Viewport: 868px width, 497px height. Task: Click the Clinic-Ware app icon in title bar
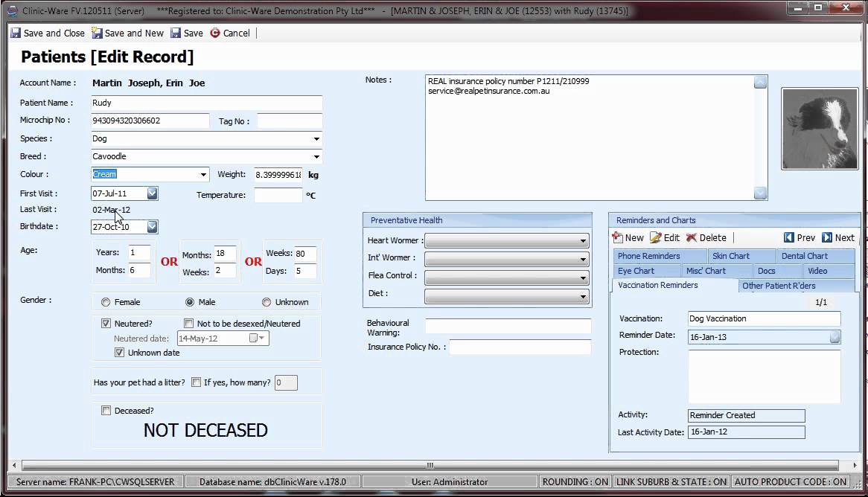pyautogui.click(x=12, y=10)
